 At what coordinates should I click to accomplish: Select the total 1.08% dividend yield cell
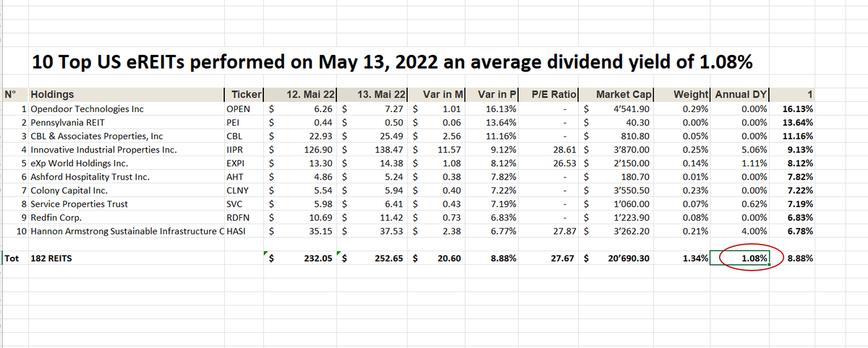point(741,258)
